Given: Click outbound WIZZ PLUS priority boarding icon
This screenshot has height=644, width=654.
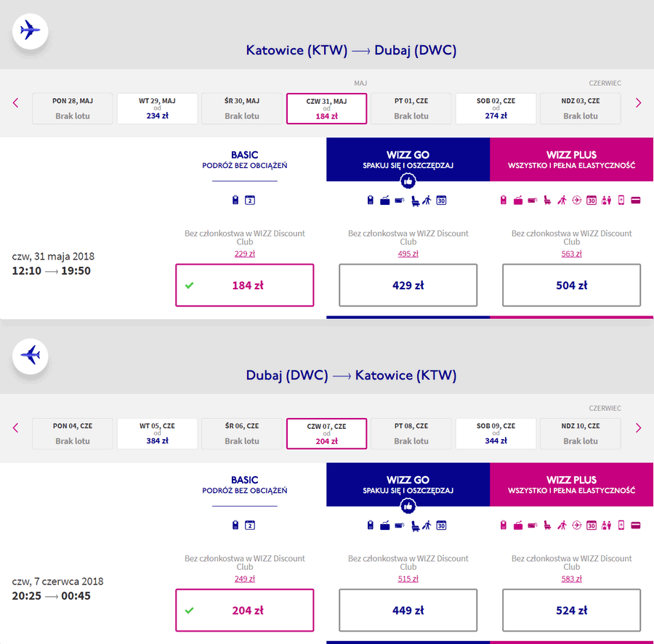Looking at the screenshot, I should pyautogui.click(x=562, y=201).
